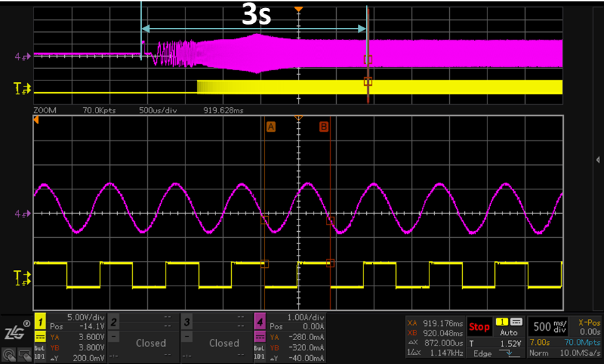The width and height of the screenshot is (604, 364).
Task: Change channel 4 probe ratio 10:1
Action: [x=260, y=357]
